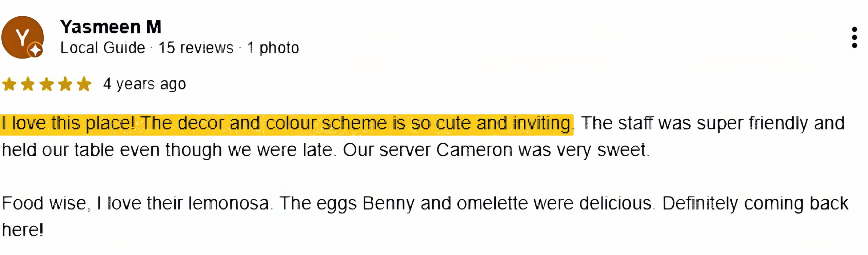Click the sentence about the super friendly staff

(712, 123)
